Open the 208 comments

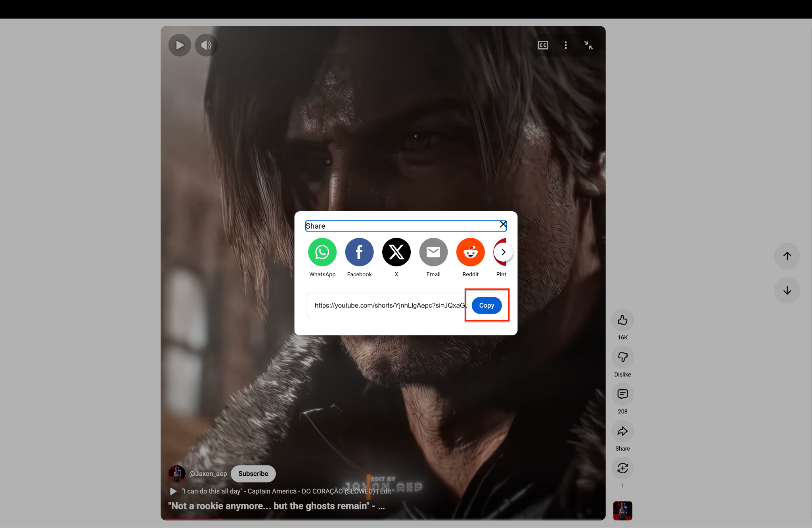tap(622, 394)
